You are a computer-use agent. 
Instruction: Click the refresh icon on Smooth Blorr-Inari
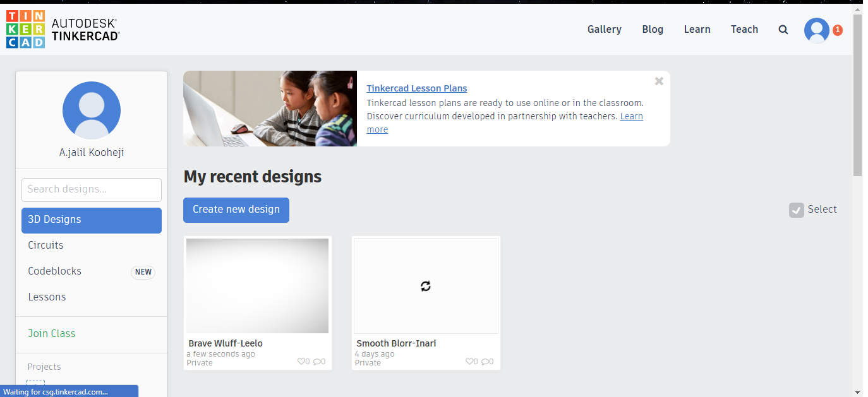426,286
